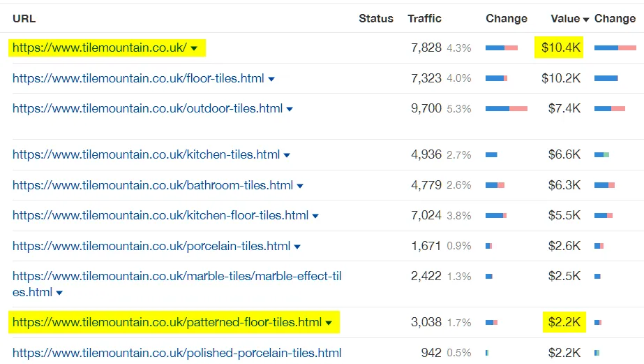Expand dropdown arrow beside kitchen-floor-tiles.html
644x364 pixels.
pyautogui.click(x=315, y=217)
